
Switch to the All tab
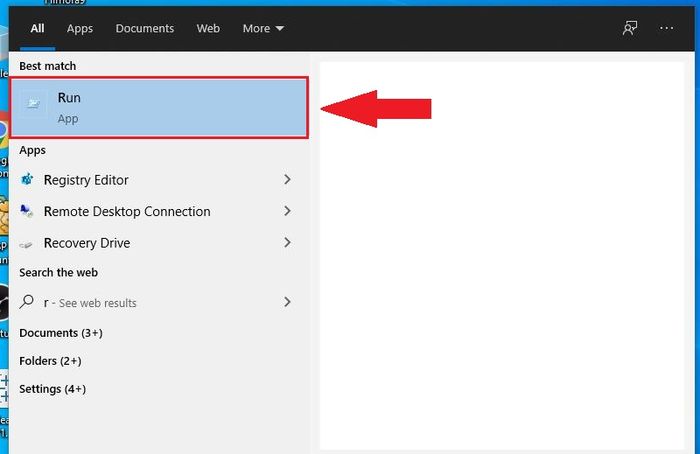38,29
